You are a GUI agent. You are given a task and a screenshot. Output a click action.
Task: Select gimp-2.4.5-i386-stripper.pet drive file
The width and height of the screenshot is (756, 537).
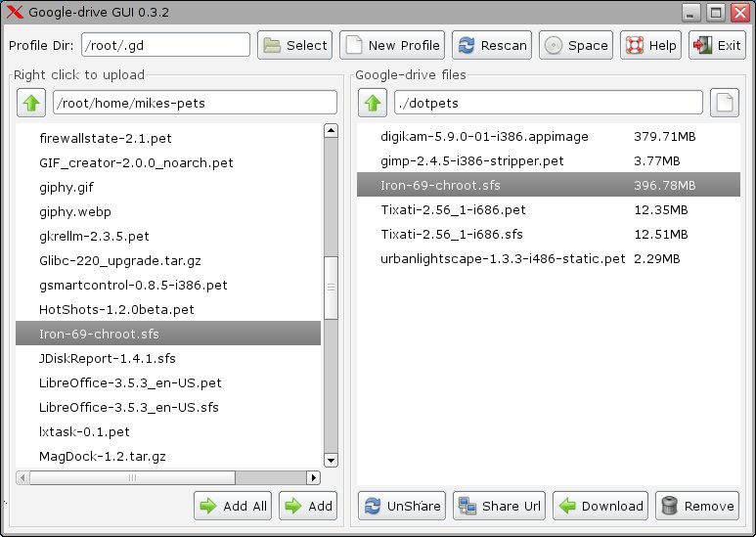(x=549, y=161)
